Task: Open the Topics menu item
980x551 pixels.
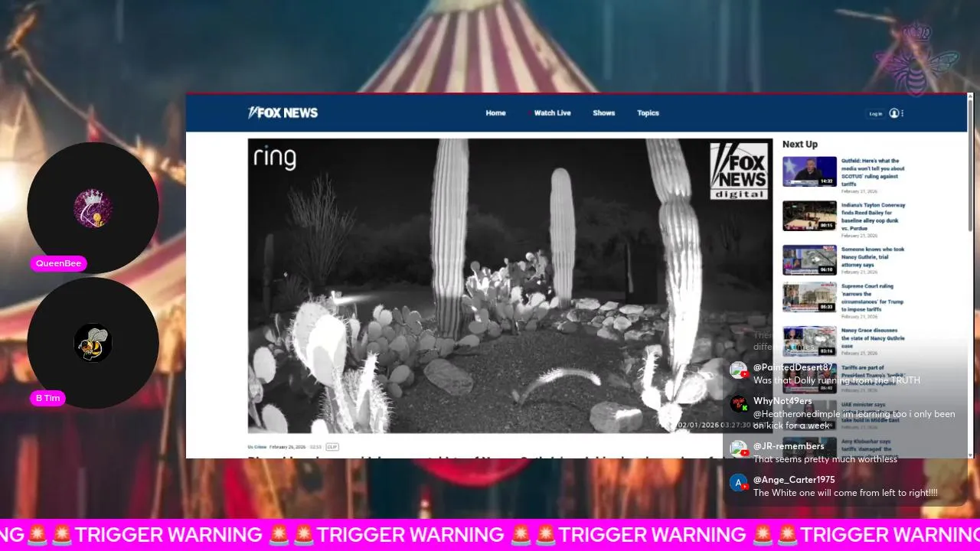Action: click(648, 112)
